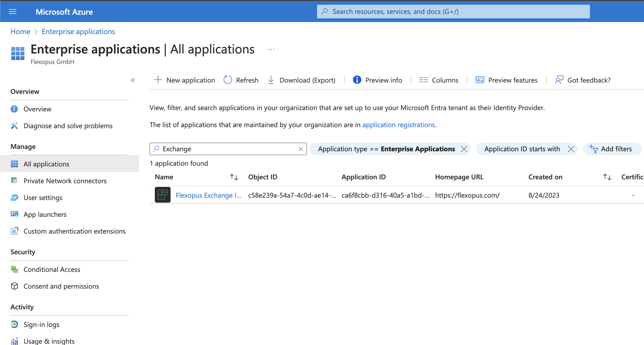Open the more options ellipsis next to title
This screenshot has width=644, height=345.
pyautogui.click(x=271, y=49)
